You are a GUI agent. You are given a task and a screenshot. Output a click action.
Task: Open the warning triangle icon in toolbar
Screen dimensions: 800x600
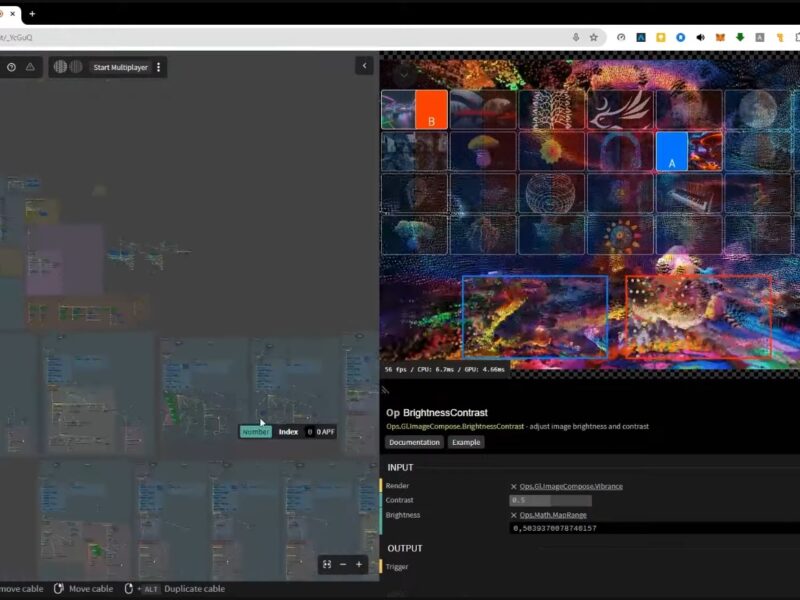30,67
